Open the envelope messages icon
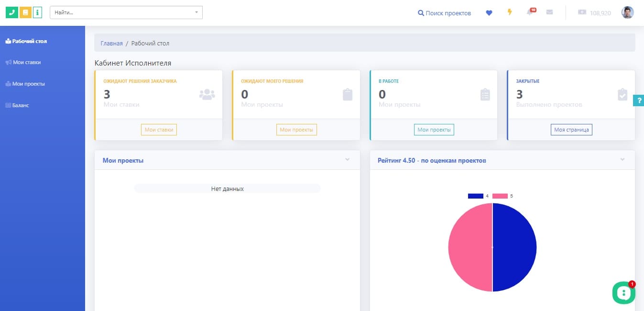644x311 pixels. pos(549,12)
